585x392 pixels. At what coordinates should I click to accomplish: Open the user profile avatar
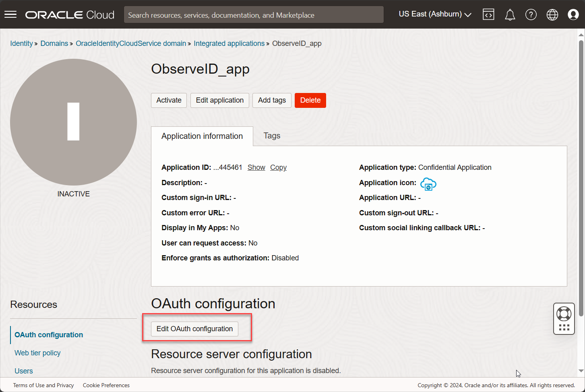coord(573,14)
